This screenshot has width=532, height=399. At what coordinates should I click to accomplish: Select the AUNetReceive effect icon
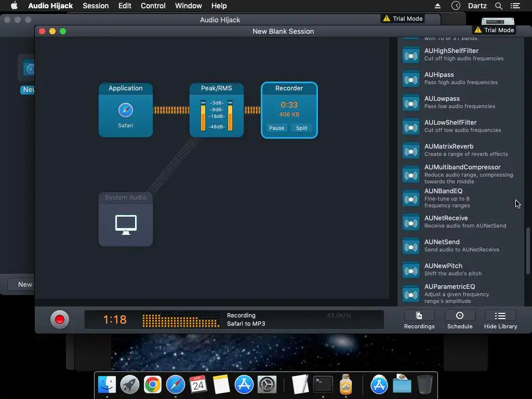click(x=411, y=223)
